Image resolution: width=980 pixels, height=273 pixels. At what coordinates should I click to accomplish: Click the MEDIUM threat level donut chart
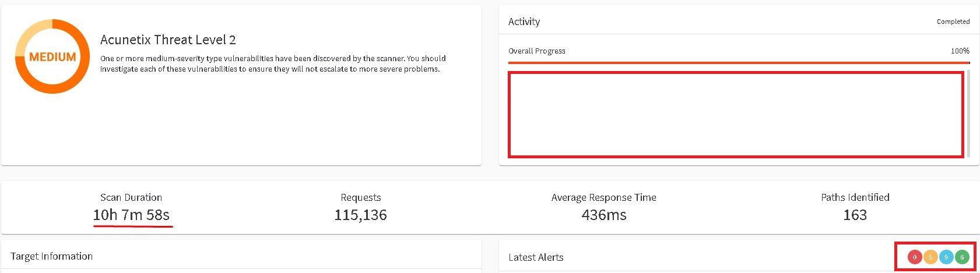pyautogui.click(x=52, y=56)
